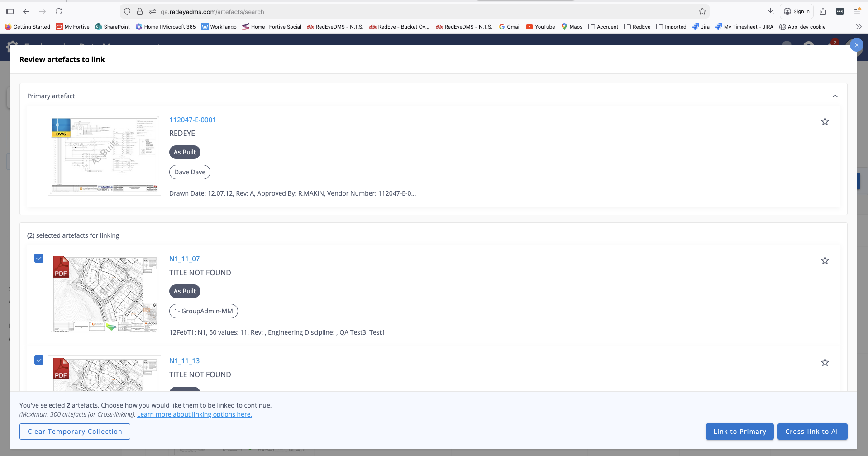Close the review artefacts dialog
868x456 pixels.
[x=856, y=45]
